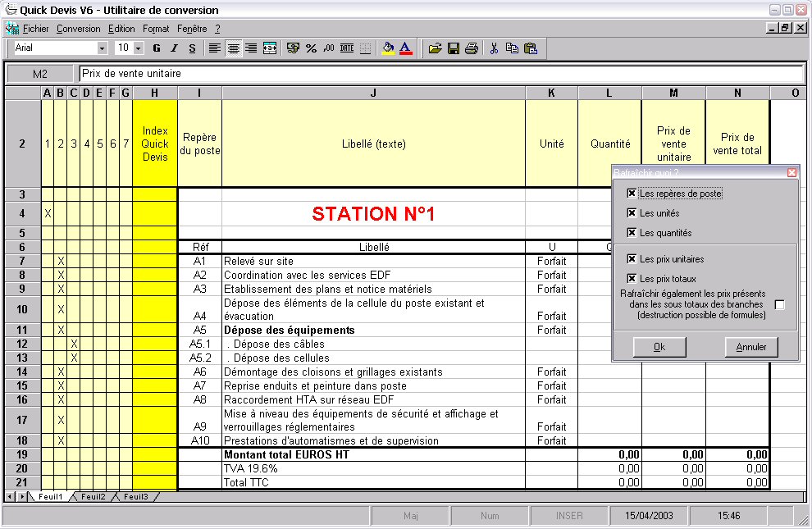Toggle italic formatting in toolbar

coord(174,48)
